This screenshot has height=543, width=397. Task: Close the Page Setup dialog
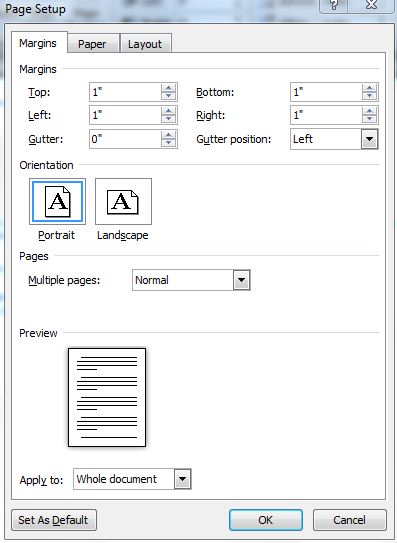tap(371, 5)
